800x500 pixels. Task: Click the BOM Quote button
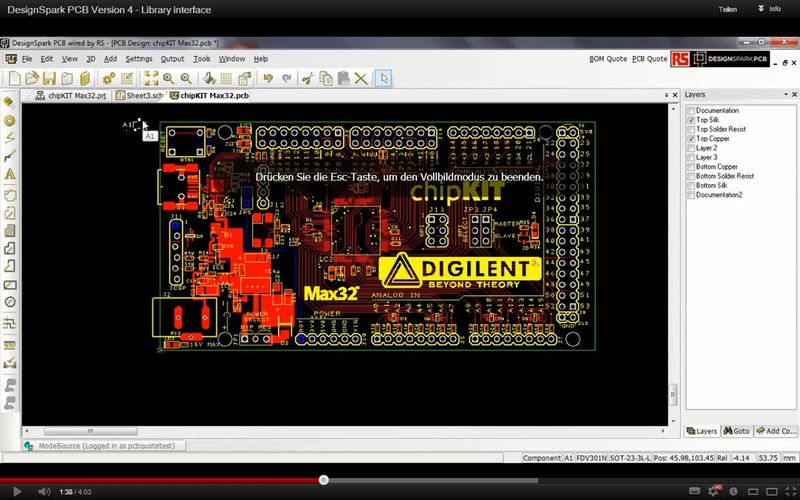click(x=608, y=59)
